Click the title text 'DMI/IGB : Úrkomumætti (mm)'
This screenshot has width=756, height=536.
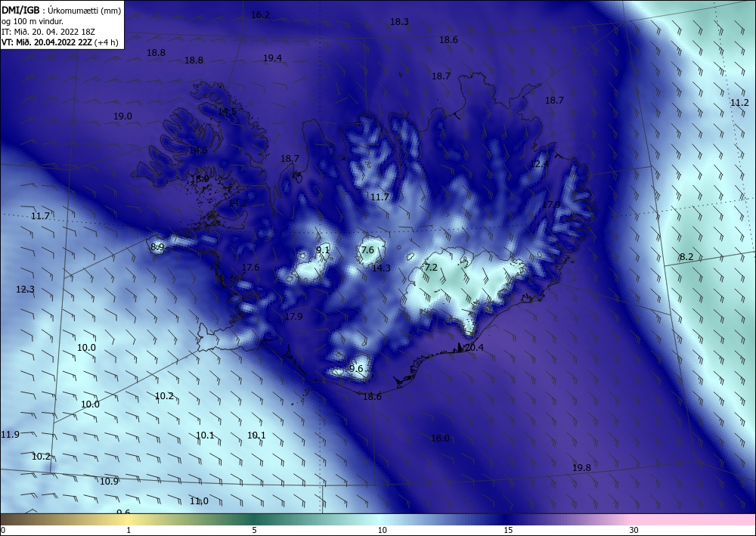(61, 10)
